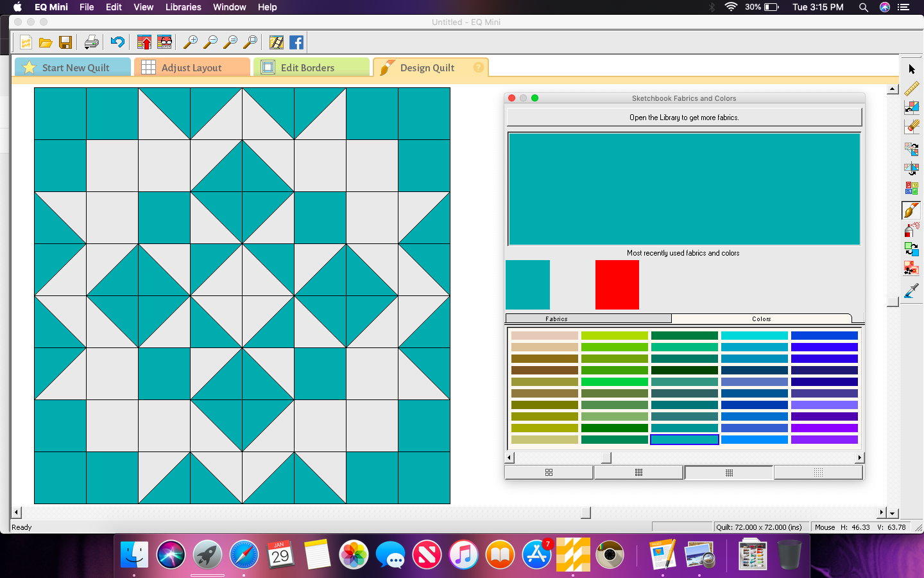Click the worktable's vertical scroll up arrow
The width and height of the screenshot is (924, 578).
(893, 89)
